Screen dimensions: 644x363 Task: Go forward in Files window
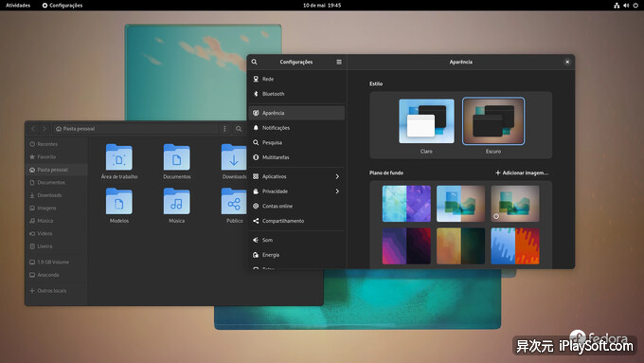pyautogui.click(x=45, y=129)
